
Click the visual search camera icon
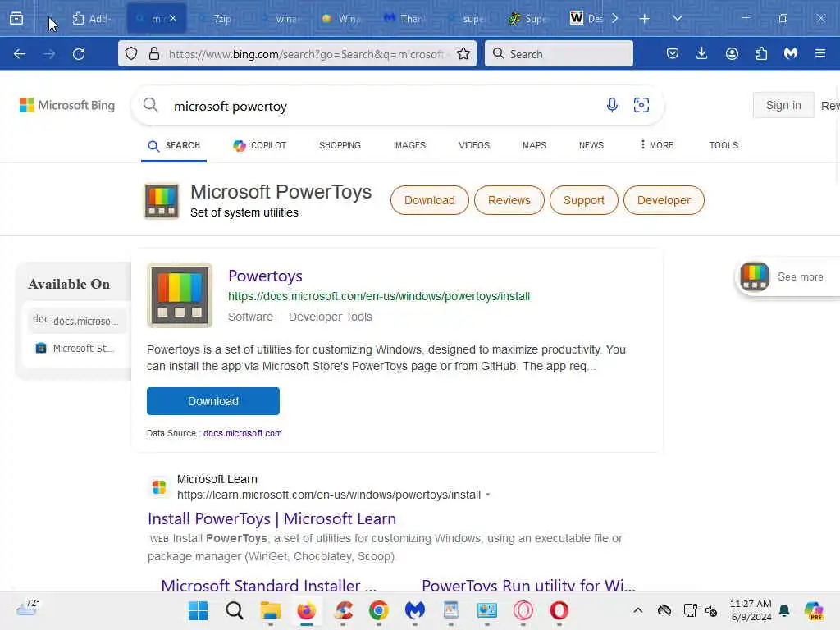point(641,105)
